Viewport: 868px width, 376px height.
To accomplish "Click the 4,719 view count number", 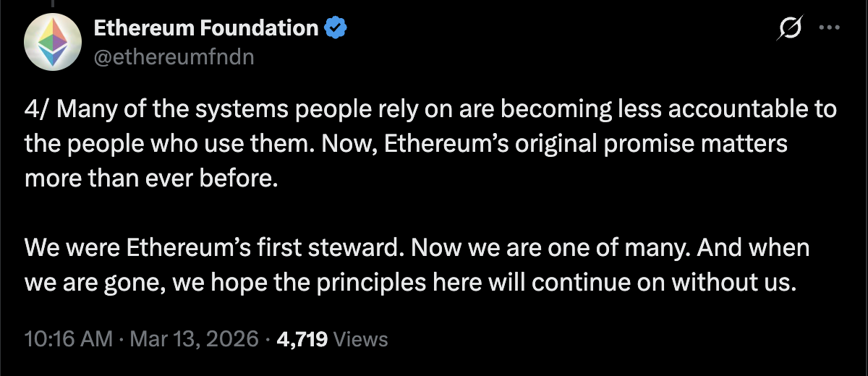I will pyautogui.click(x=303, y=339).
